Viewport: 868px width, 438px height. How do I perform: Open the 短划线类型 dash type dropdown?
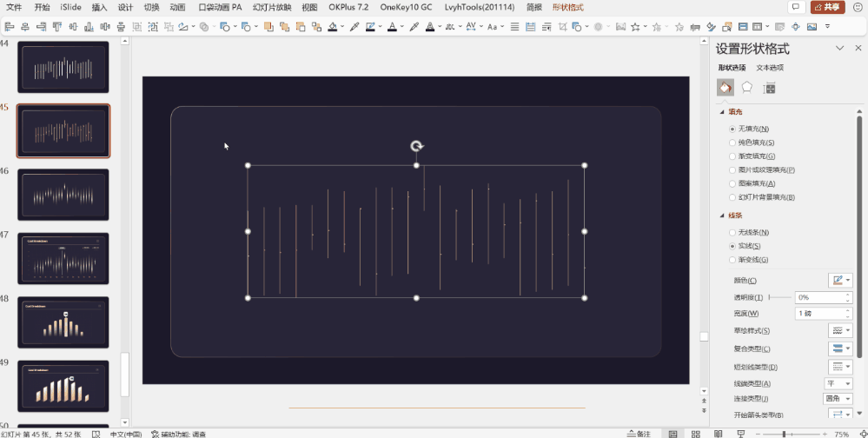pyautogui.click(x=840, y=367)
